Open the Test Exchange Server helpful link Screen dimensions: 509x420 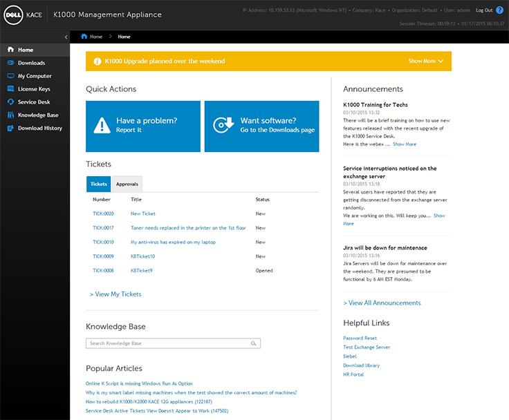click(367, 347)
